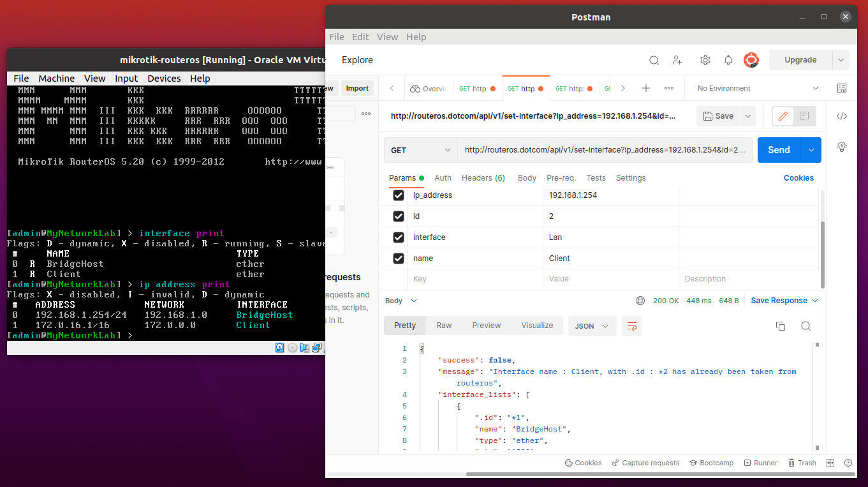
Task: Open the Headers (6) tab
Action: 483,178
